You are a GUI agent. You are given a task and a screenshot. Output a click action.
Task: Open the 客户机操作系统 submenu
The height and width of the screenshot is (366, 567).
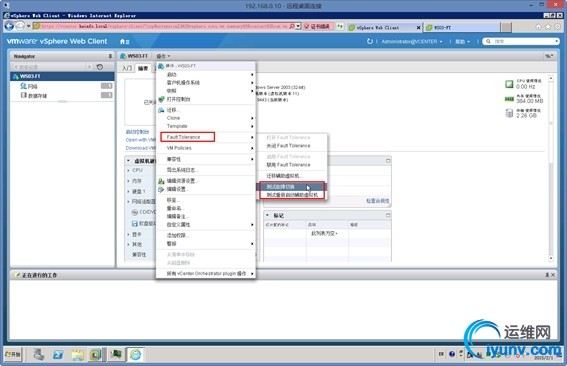click(206, 82)
